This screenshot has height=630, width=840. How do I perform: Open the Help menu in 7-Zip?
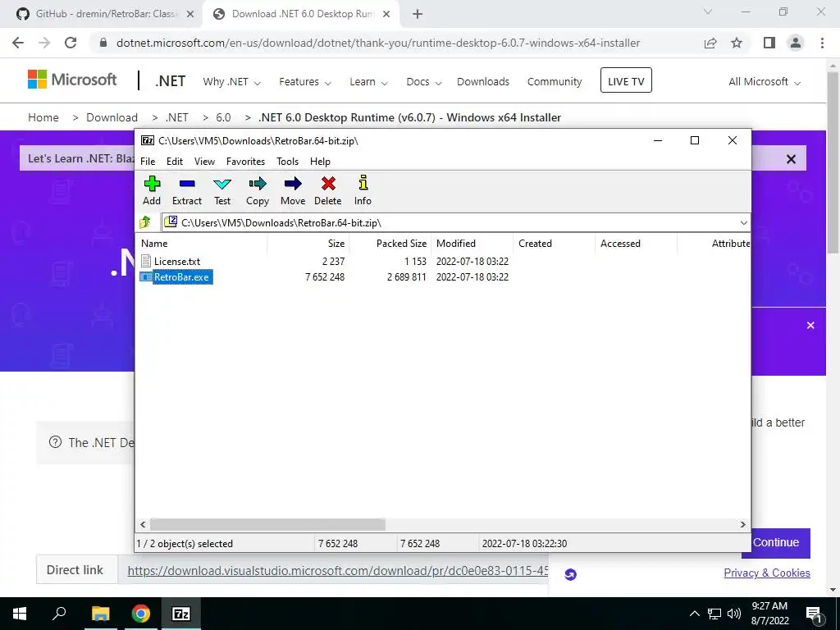point(320,162)
